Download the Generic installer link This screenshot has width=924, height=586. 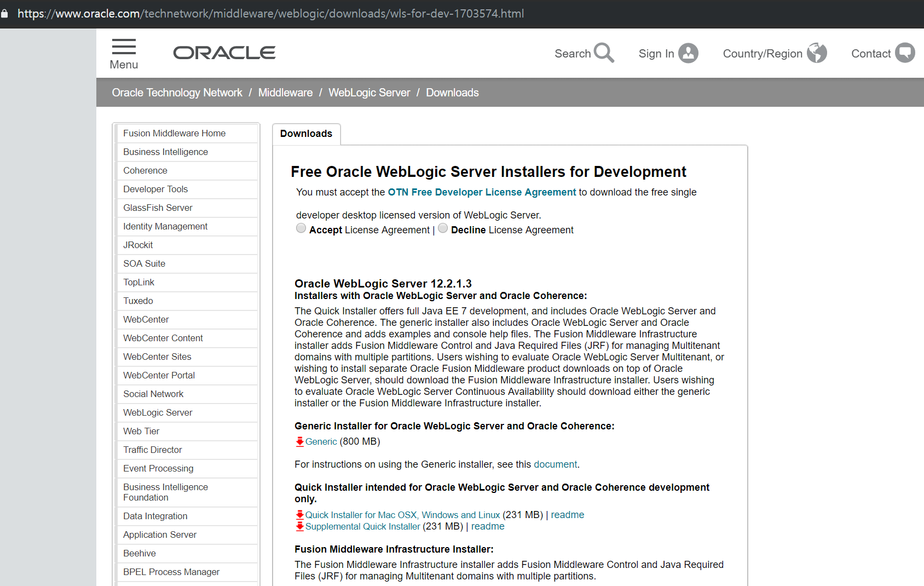point(321,441)
